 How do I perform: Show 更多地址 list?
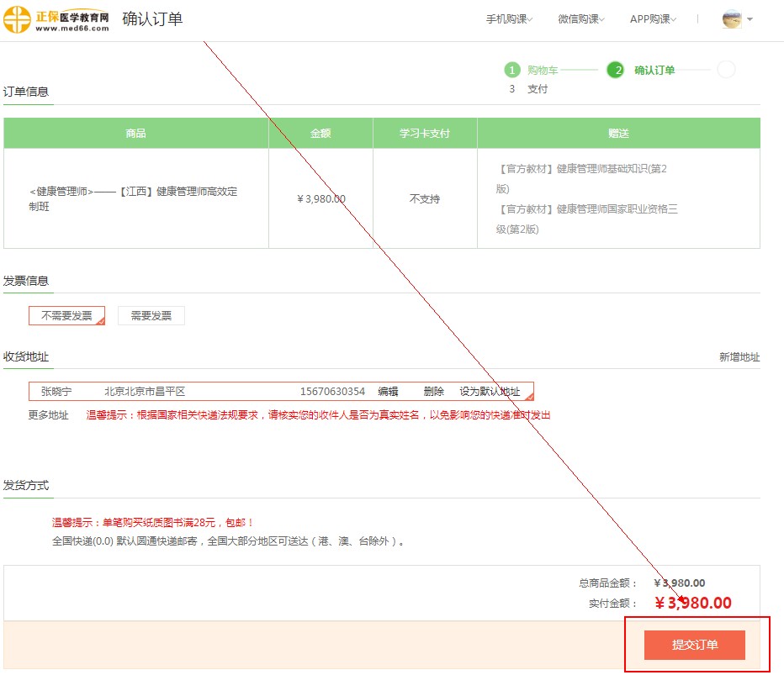pos(48,415)
